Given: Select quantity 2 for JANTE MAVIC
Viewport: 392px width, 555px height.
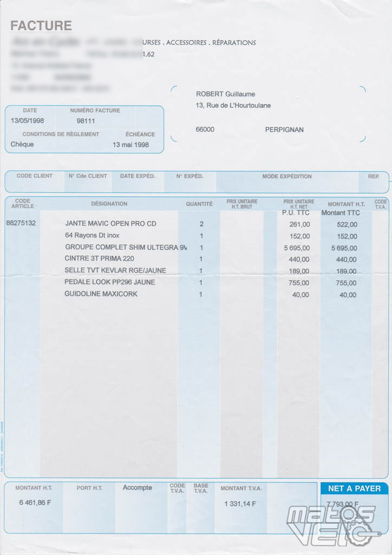Looking at the screenshot, I should [201, 224].
